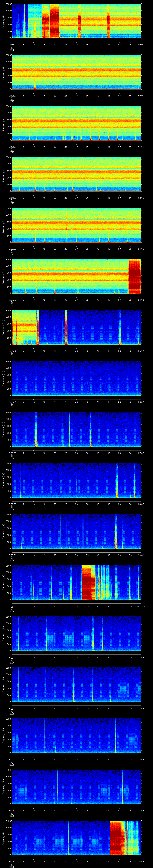
Task: Select the 10:59:00 start time label
Action: tap(12, 606)
